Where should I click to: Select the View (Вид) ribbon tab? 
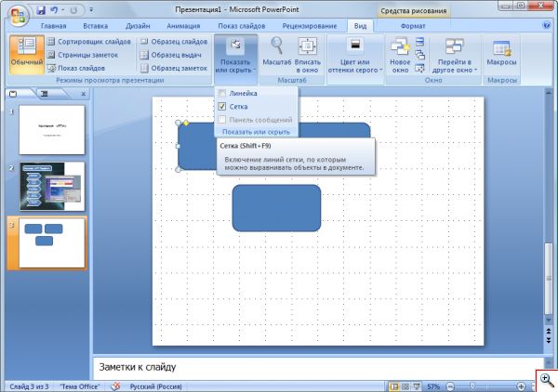(360, 26)
